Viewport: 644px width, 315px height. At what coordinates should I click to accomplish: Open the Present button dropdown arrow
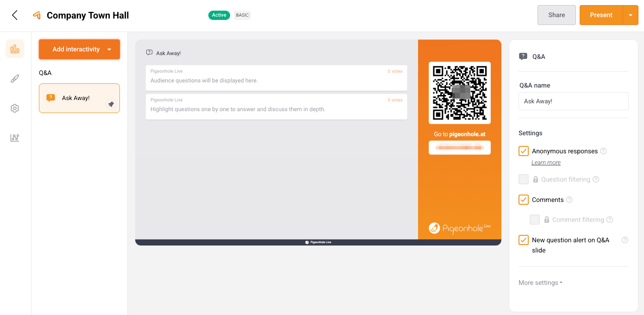tap(630, 15)
